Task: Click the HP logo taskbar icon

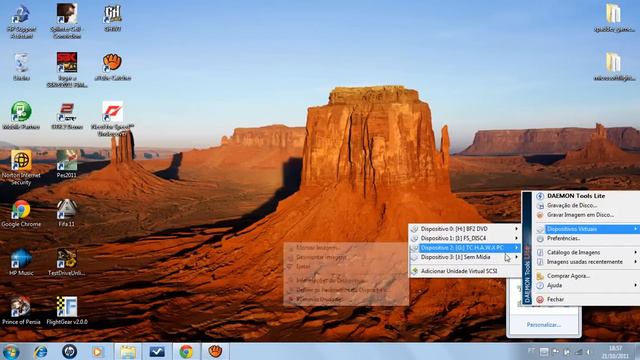Action: pyautogui.click(x=69, y=351)
